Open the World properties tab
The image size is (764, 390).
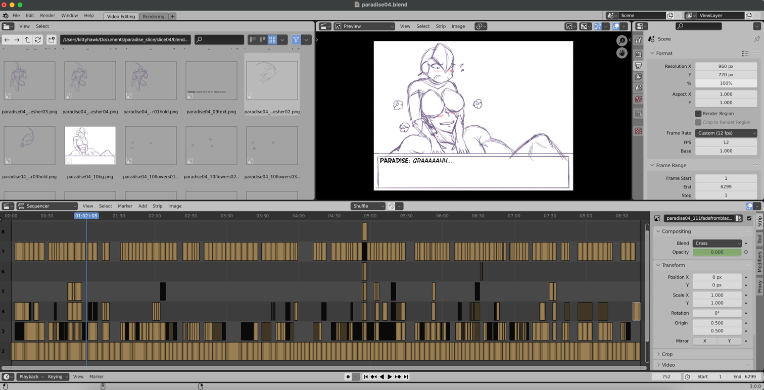pos(639,99)
